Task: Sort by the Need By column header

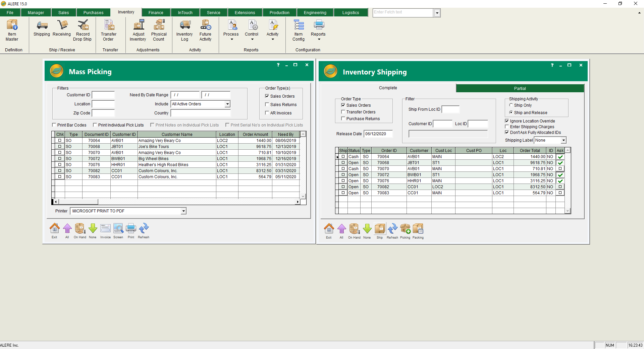Action: point(286,135)
